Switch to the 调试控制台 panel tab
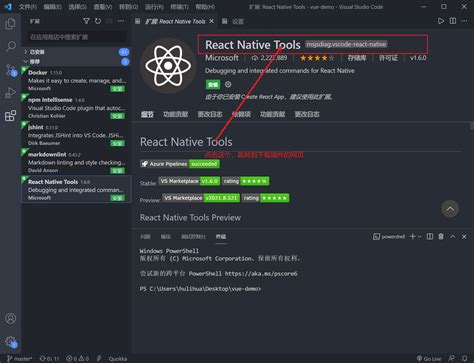474x363 pixels. click(193, 236)
